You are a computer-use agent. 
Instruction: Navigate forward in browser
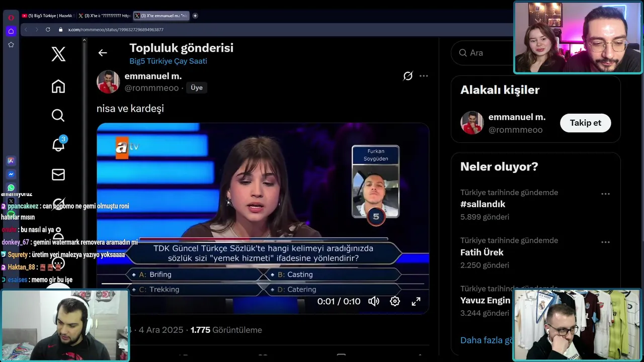(37, 30)
